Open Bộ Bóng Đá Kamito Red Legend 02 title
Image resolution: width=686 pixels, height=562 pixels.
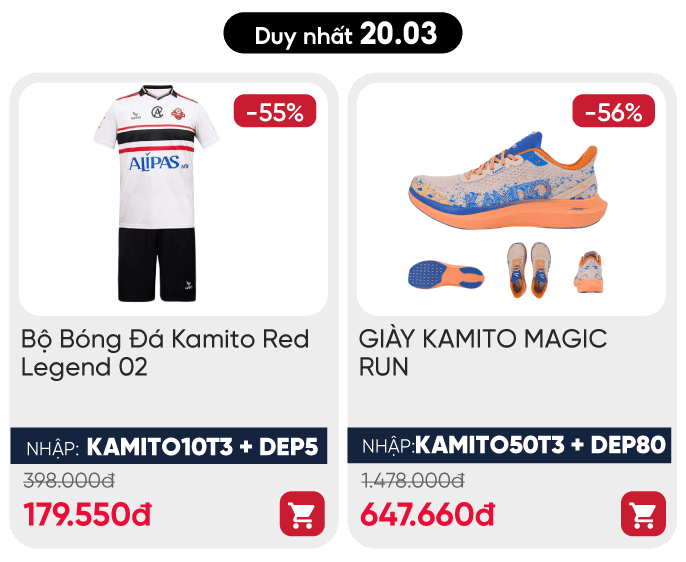tap(165, 353)
